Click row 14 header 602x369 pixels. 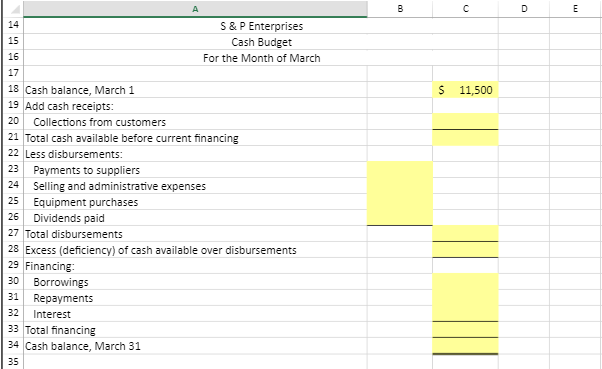(13, 25)
